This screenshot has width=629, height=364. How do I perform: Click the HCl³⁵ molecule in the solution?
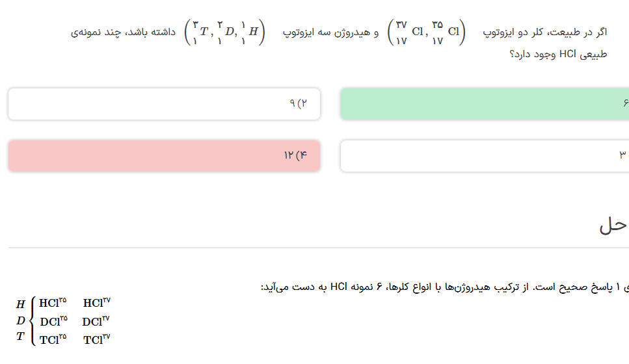click(x=53, y=303)
